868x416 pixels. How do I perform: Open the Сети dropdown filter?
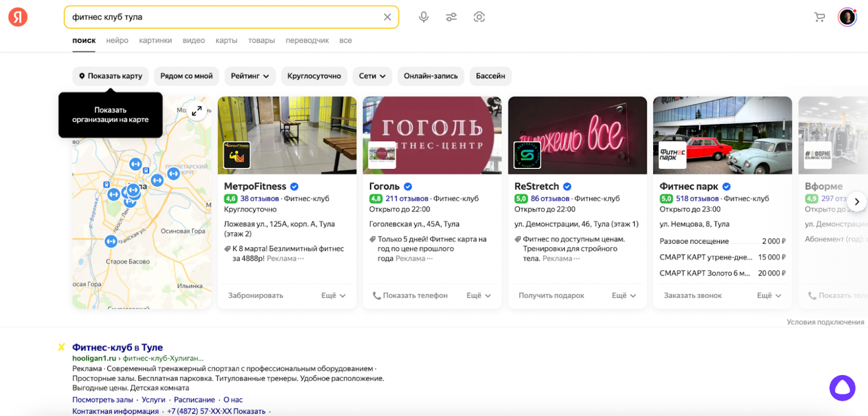(x=372, y=76)
